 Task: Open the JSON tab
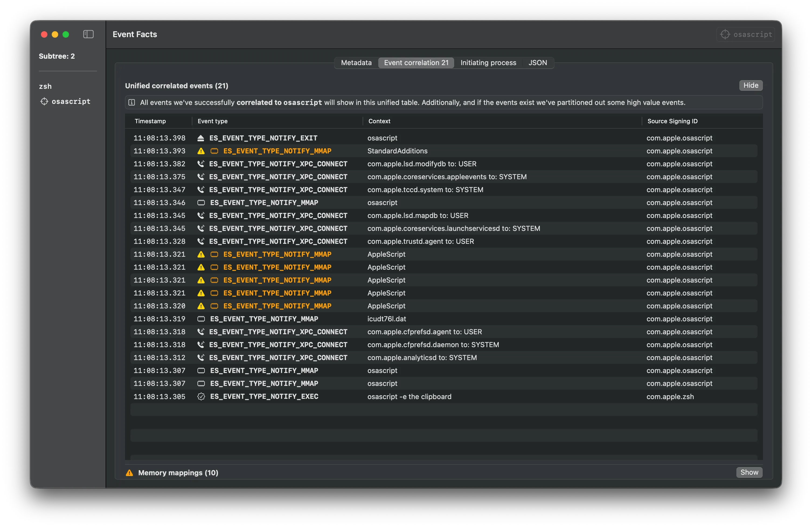537,63
